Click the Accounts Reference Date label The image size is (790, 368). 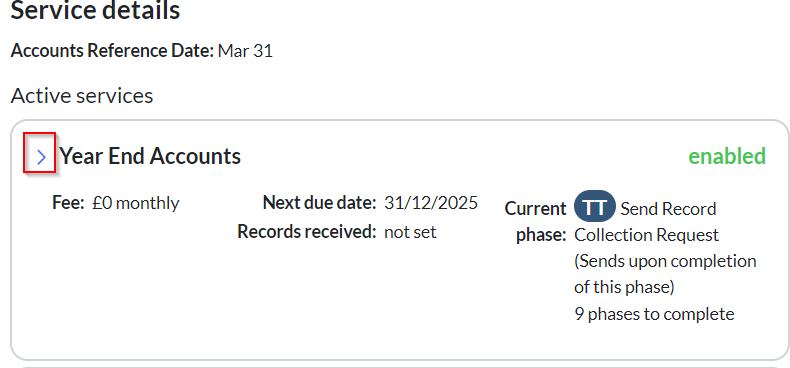click(x=113, y=51)
